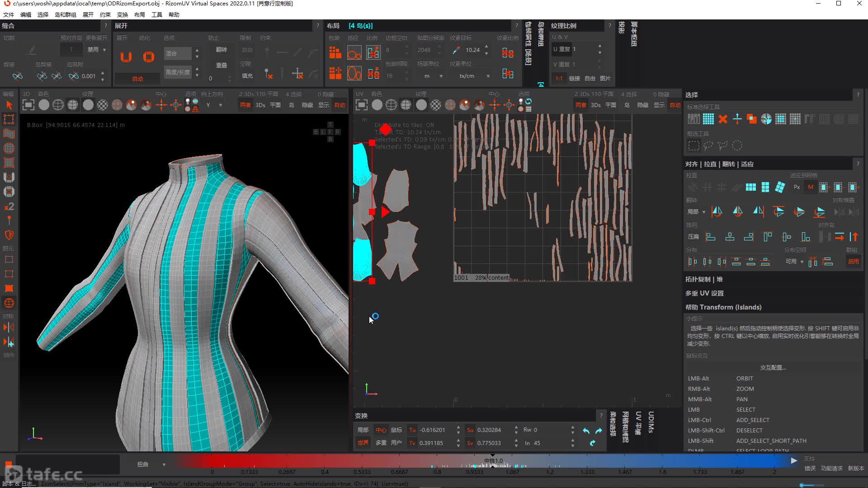Open the 展开 menu
Screen dimensions: 868x488
pyautogui.click(x=88, y=14)
